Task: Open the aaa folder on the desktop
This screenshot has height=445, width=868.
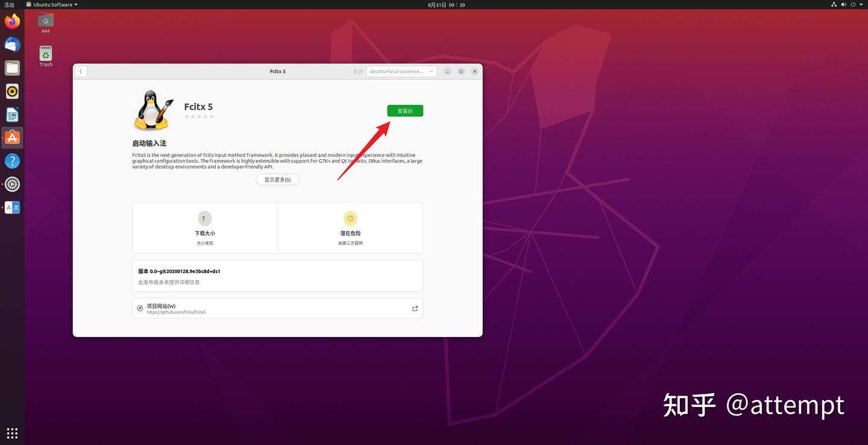Action: click(45, 23)
